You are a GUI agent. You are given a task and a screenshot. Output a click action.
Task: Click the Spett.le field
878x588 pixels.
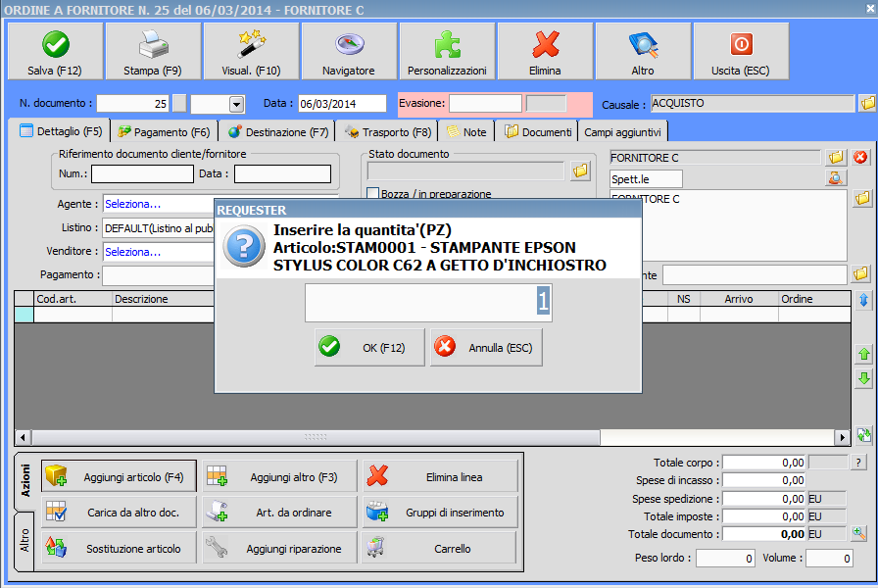coord(646,179)
